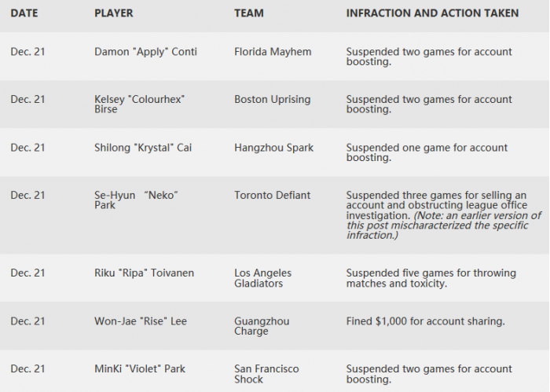Image resolution: width=550 pixels, height=392 pixels.
Task: Click the italic note about mischaracterized infraction
Action: pyautogui.click(x=444, y=225)
